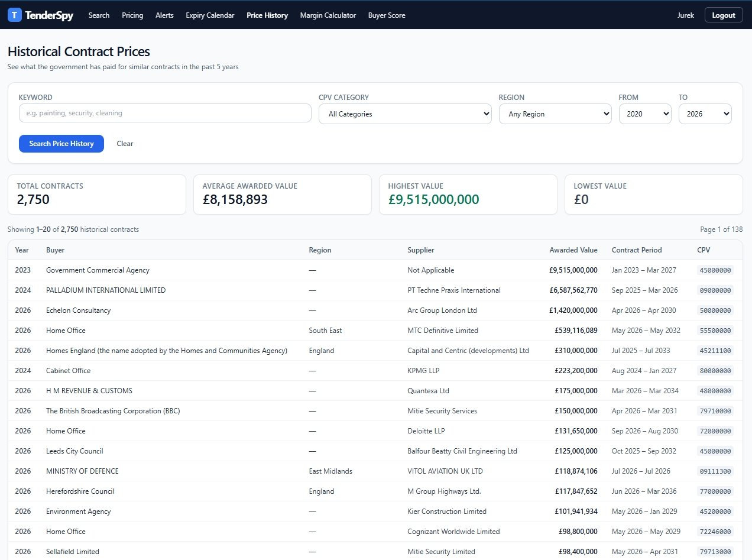Open the To year dropdown

coord(705,114)
